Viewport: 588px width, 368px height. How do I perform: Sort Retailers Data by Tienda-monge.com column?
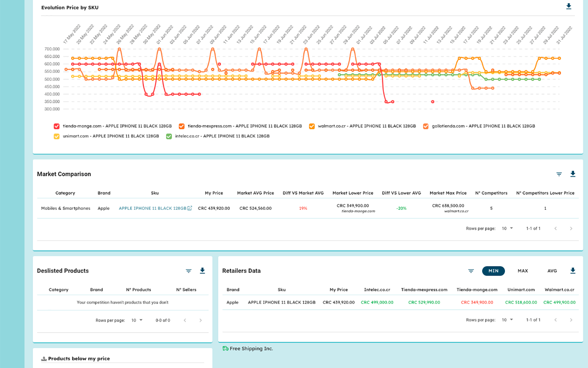477,290
